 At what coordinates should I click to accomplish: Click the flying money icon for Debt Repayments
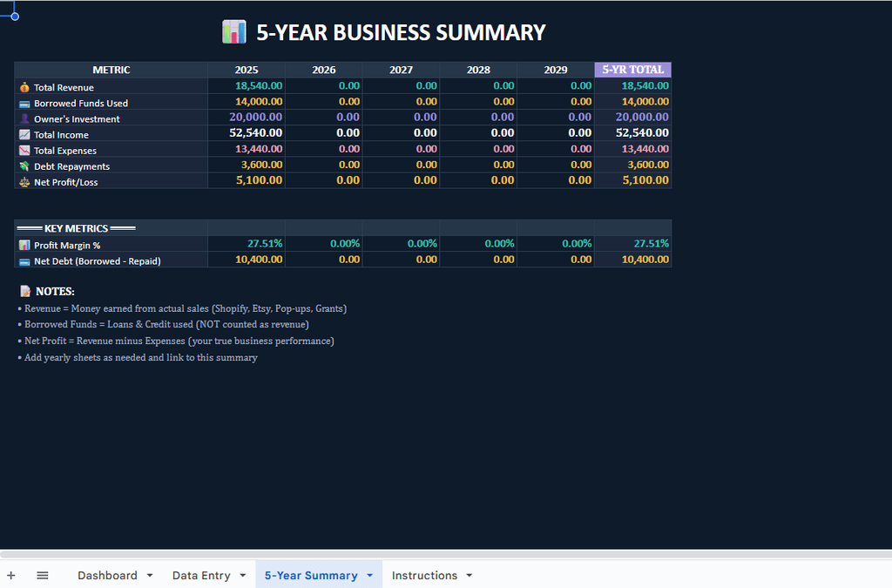[x=24, y=166]
